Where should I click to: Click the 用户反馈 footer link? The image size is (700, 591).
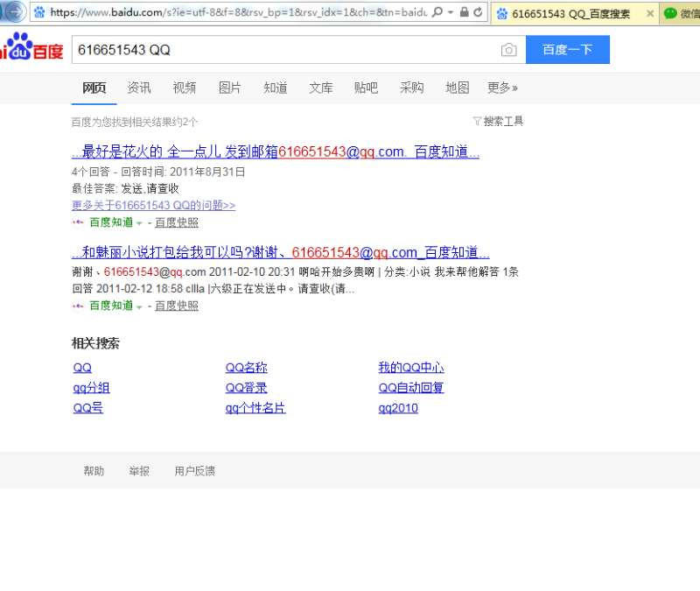tap(194, 471)
